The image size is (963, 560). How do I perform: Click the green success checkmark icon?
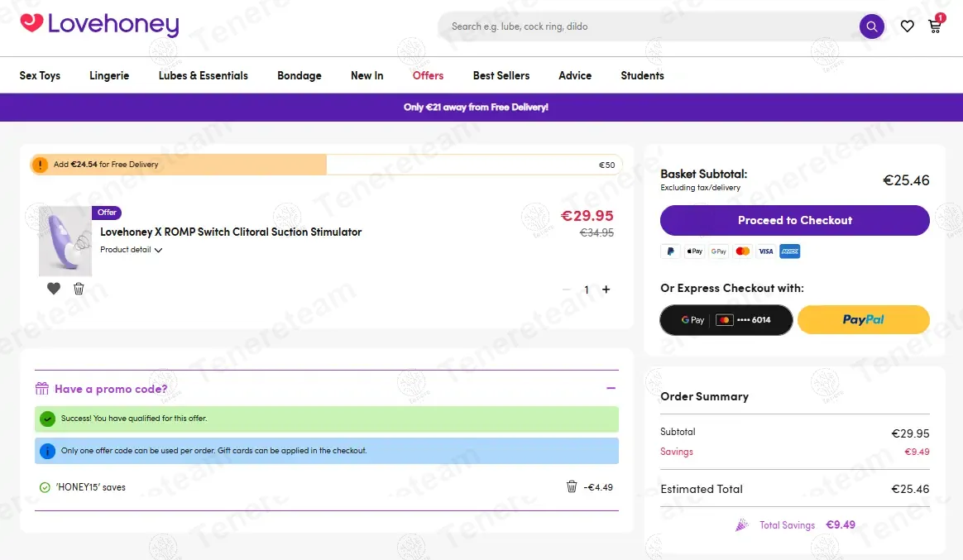[x=47, y=419]
